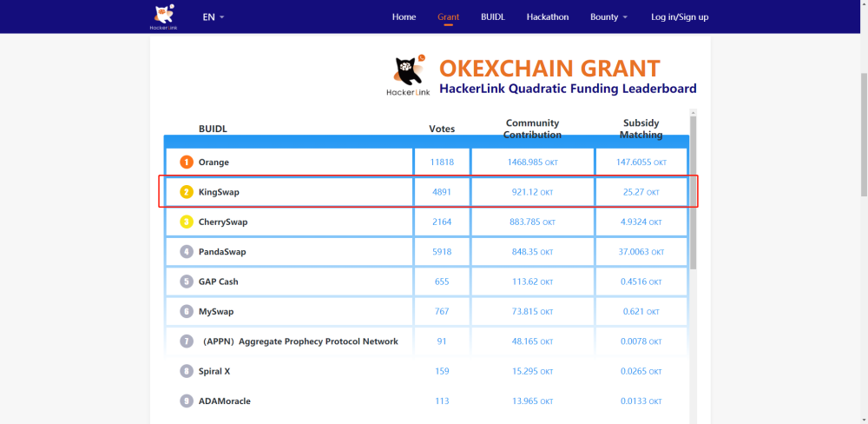Click Orange's vote count 11818

point(442,162)
